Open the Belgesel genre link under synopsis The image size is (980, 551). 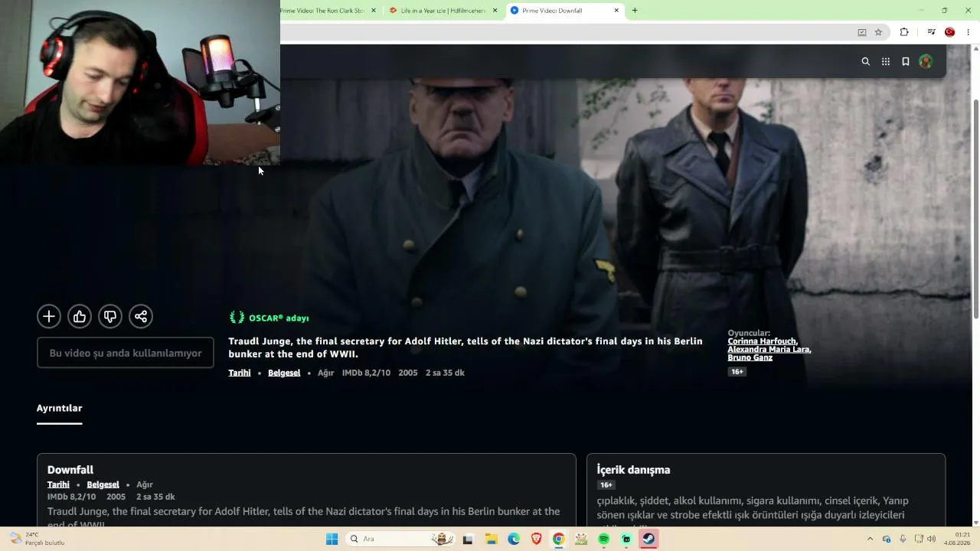click(284, 373)
